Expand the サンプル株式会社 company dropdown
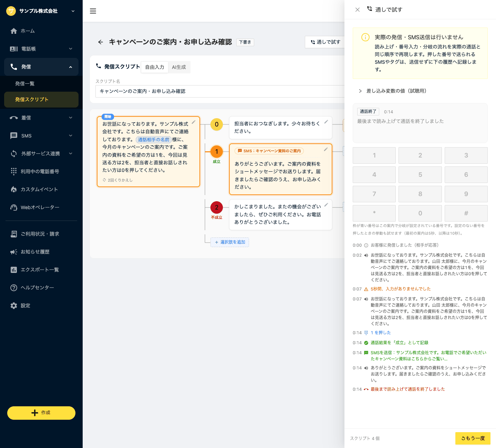 coord(73,11)
